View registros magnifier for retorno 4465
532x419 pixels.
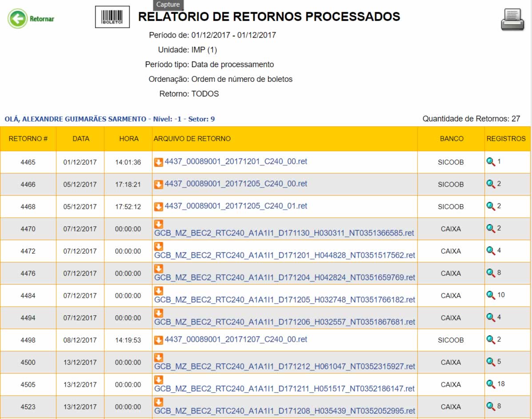[491, 162]
